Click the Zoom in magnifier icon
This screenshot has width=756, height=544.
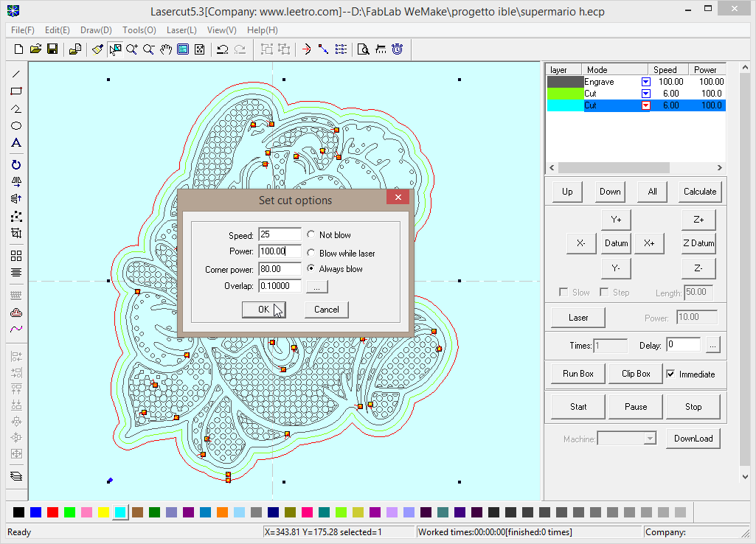click(132, 49)
